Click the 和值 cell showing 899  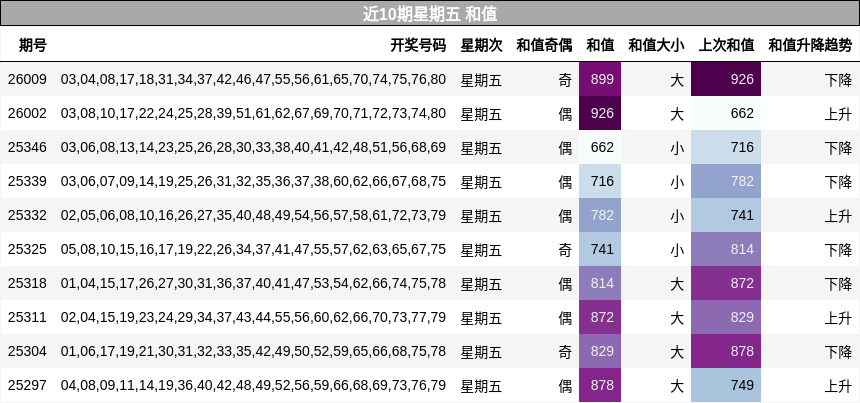(x=600, y=80)
